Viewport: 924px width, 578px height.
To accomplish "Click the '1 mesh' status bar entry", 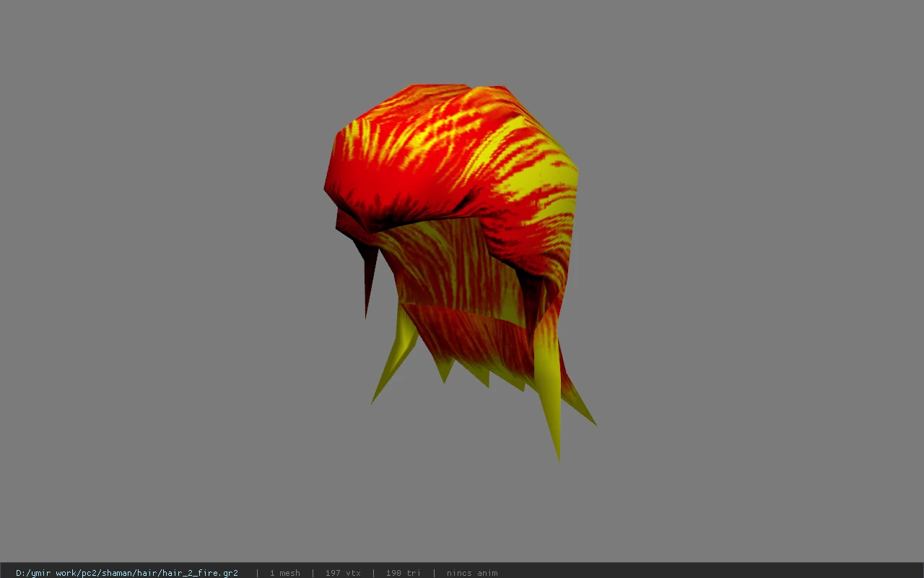I will click(x=284, y=573).
